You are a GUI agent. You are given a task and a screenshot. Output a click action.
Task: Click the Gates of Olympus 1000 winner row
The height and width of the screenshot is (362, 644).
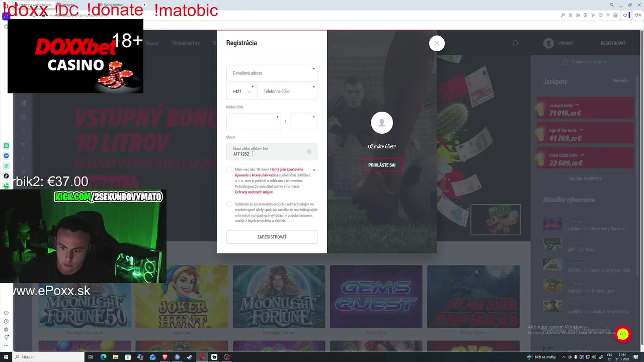[x=586, y=264]
